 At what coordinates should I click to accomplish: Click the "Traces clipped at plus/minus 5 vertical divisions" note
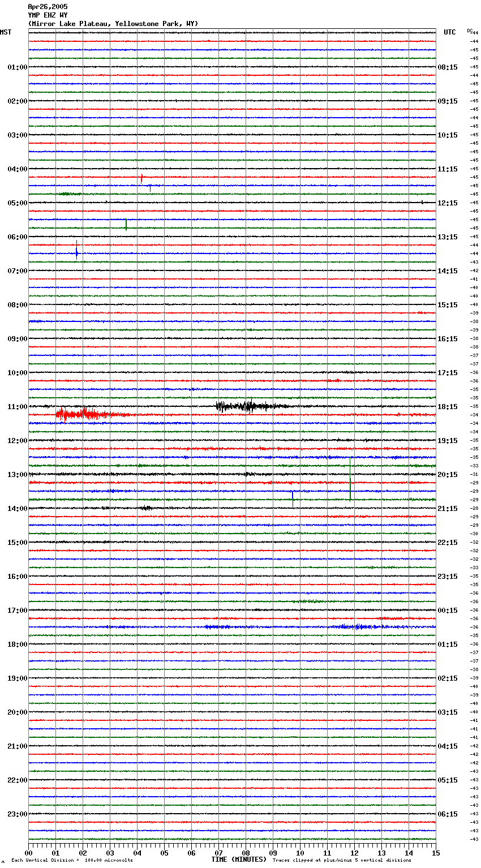coord(342,861)
